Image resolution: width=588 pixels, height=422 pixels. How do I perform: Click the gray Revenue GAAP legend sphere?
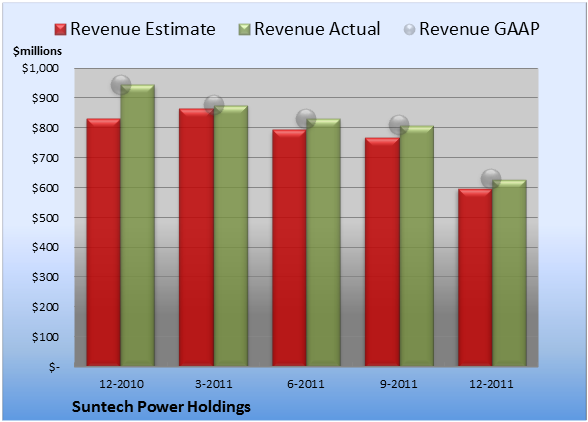pos(410,30)
